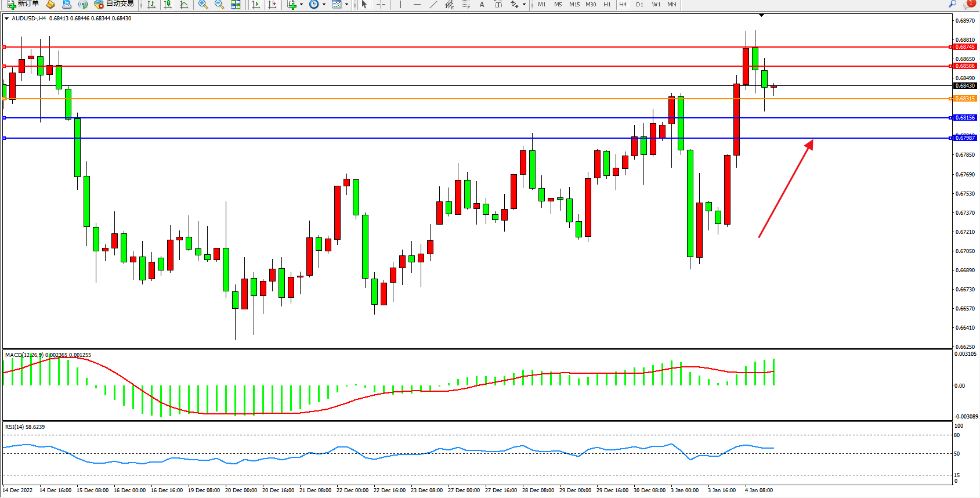Click the zoom in magnifier icon
980x498 pixels.
[x=203, y=5]
